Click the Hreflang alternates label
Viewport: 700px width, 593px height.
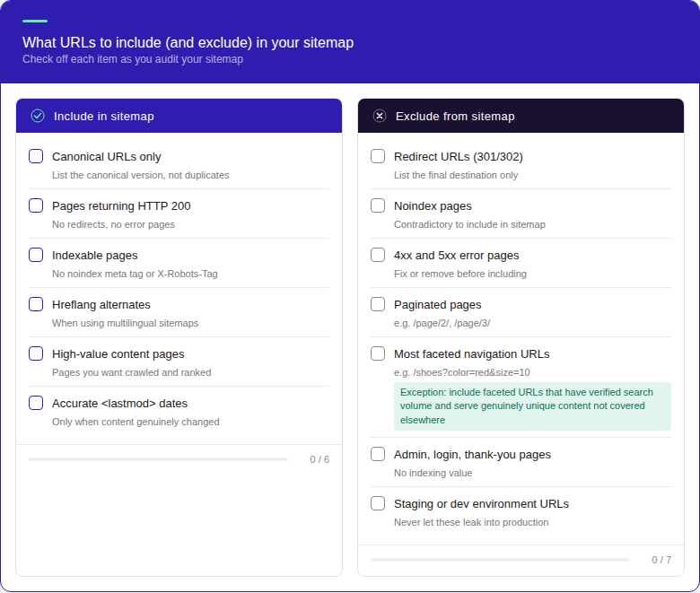coord(101,305)
